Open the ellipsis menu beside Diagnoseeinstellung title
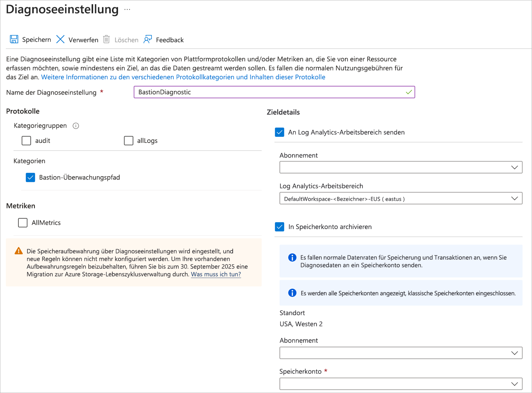532x393 pixels. (x=127, y=9)
